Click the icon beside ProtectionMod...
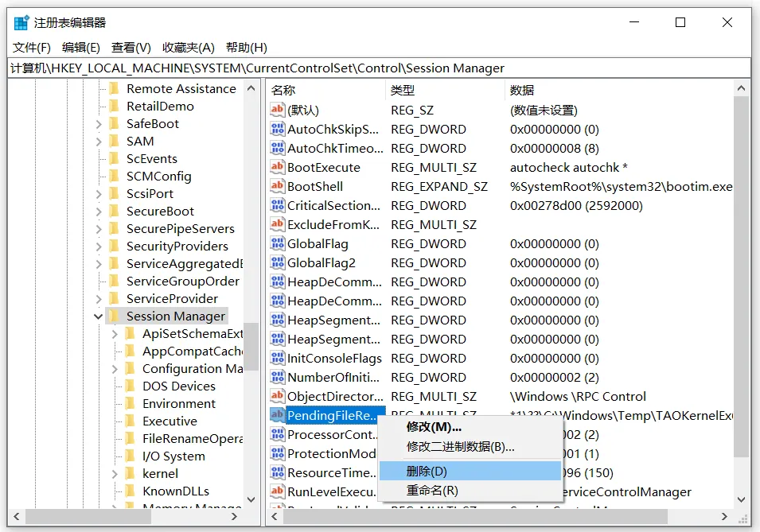 pyautogui.click(x=277, y=453)
